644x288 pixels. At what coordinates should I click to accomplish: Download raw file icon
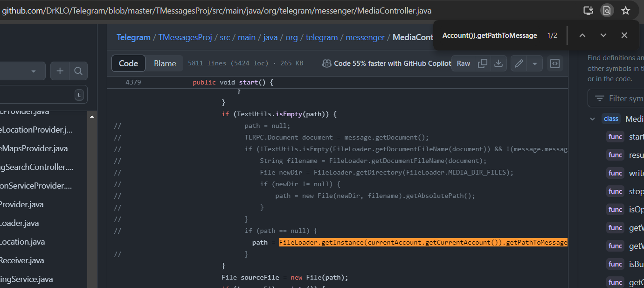[x=499, y=63]
